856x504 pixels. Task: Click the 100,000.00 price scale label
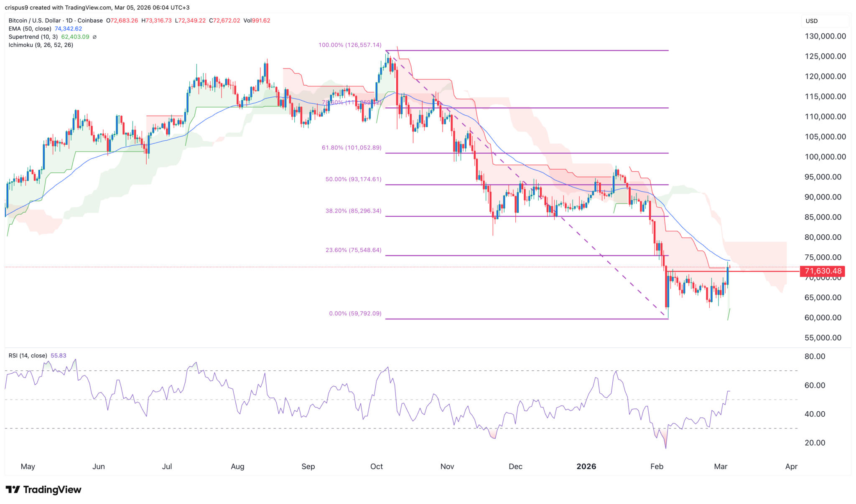point(825,157)
